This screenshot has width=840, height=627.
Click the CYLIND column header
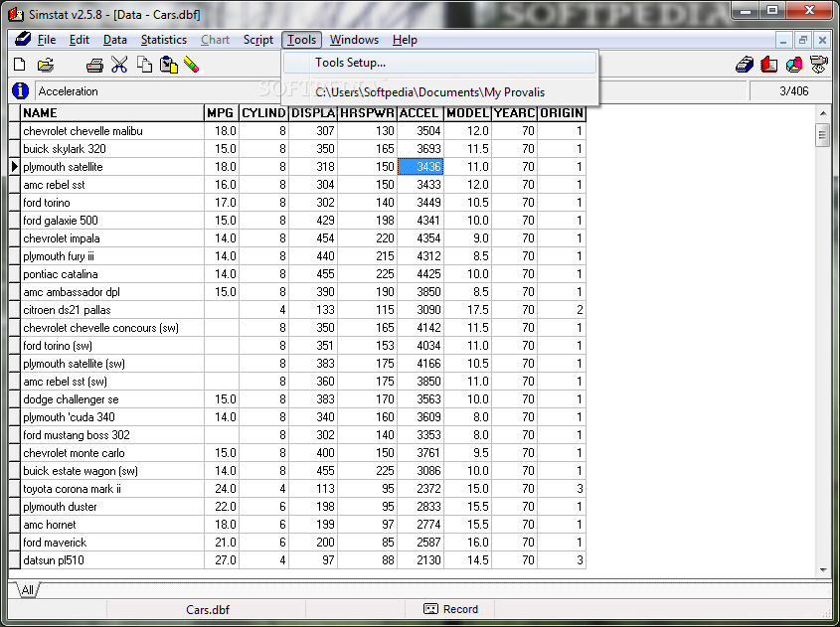point(263,113)
